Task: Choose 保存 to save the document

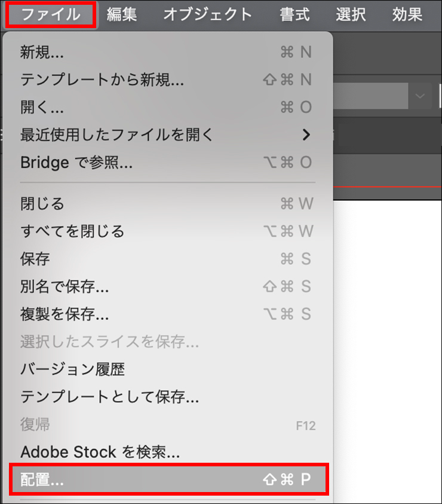Action: 35,258
